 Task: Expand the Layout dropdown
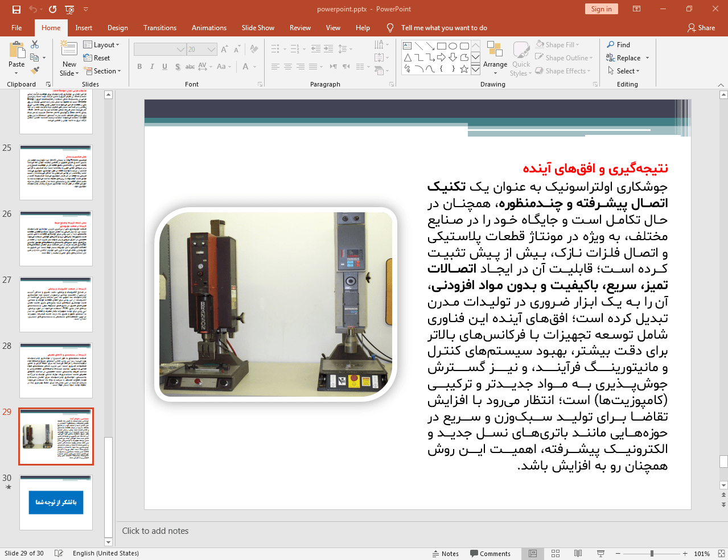[x=101, y=44]
